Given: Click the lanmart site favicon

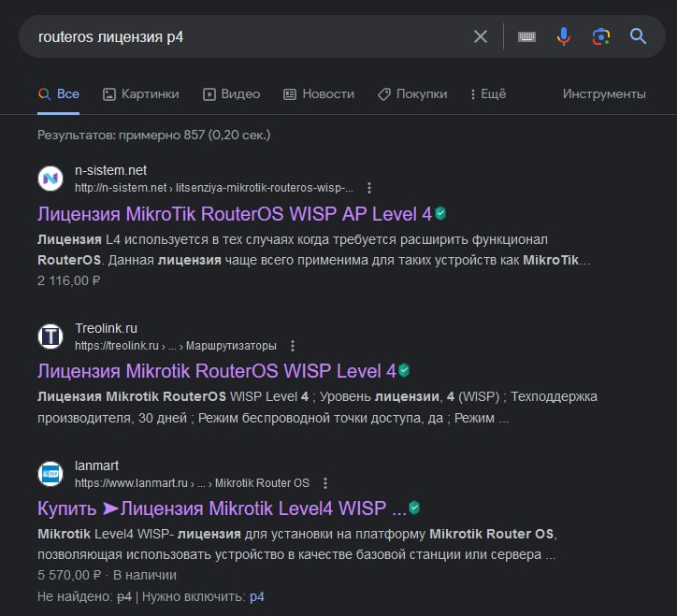Looking at the screenshot, I should click(x=50, y=474).
